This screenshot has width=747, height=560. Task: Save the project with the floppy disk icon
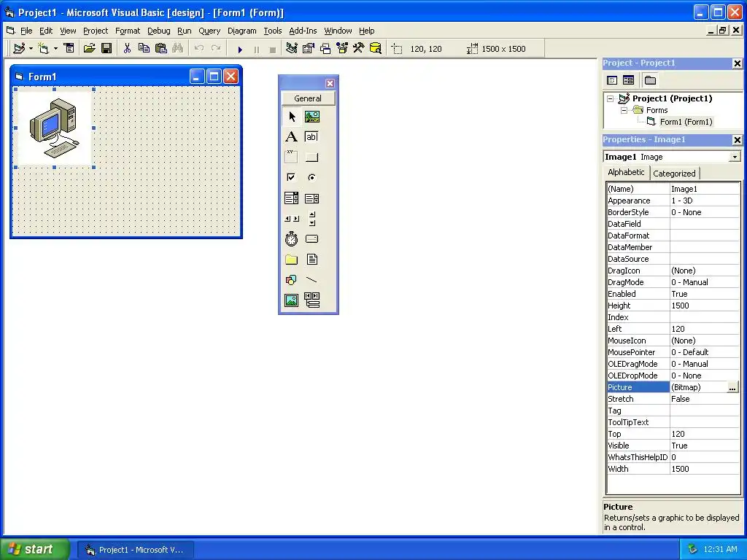click(x=107, y=48)
